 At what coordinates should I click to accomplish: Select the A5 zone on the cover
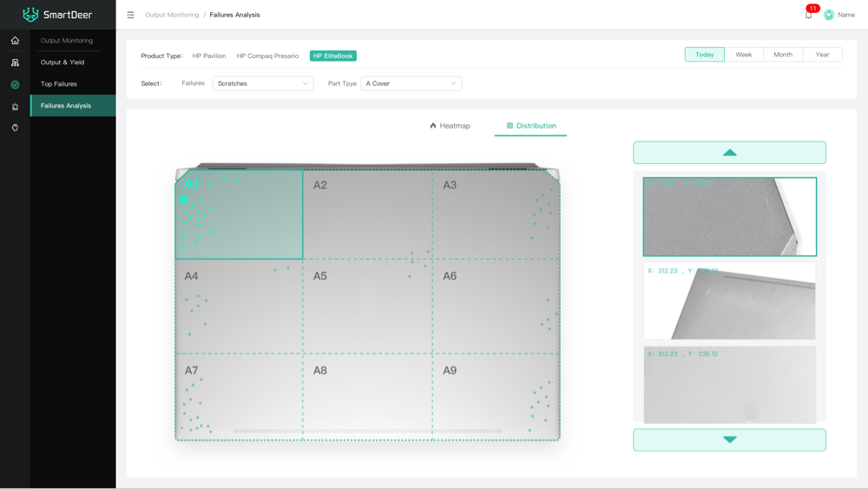(x=367, y=306)
